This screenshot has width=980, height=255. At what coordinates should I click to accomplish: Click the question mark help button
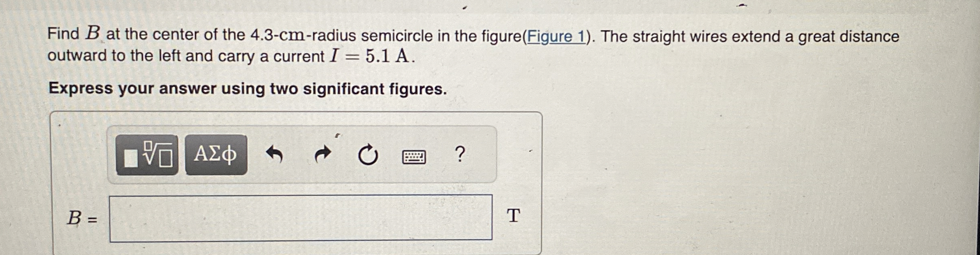coord(460,155)
